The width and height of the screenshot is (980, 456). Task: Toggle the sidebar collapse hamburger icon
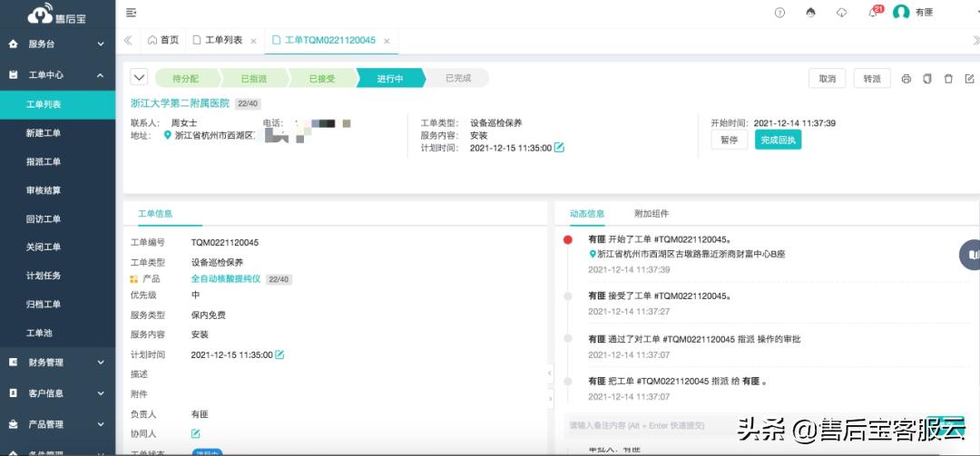point(132,13)
